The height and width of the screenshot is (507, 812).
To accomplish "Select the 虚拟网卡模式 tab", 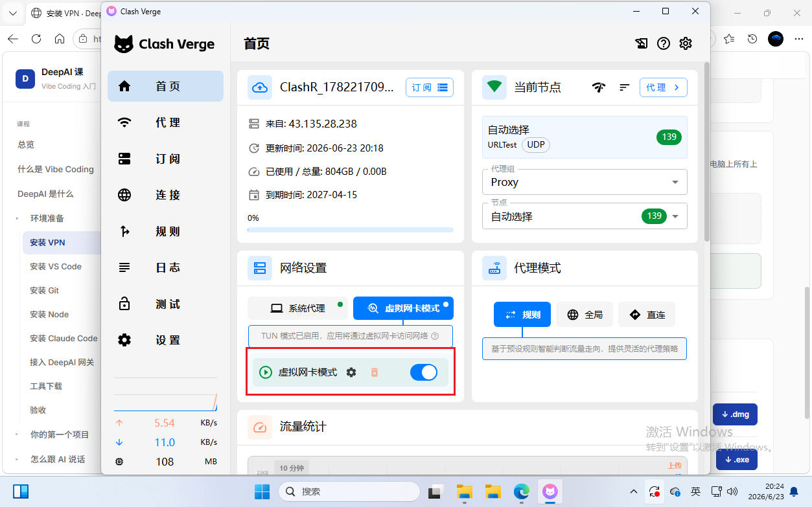I will coord(403,308).
